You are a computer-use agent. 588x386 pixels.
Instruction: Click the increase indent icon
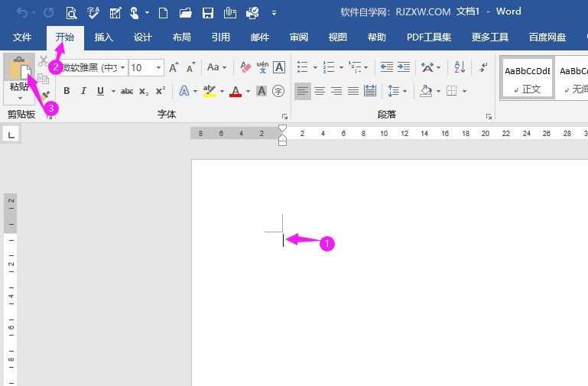point(404,67)
